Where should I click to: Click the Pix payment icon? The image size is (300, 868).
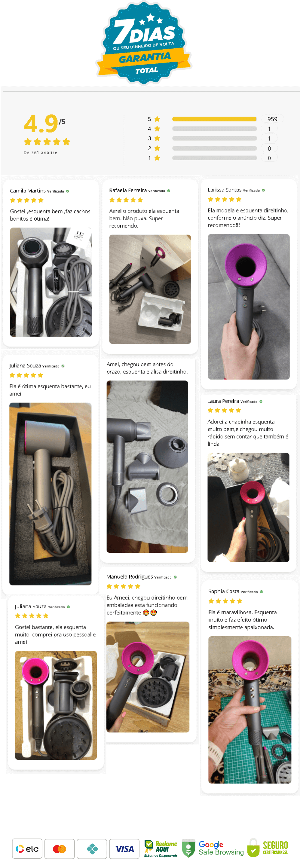click(x=92, y=848)
